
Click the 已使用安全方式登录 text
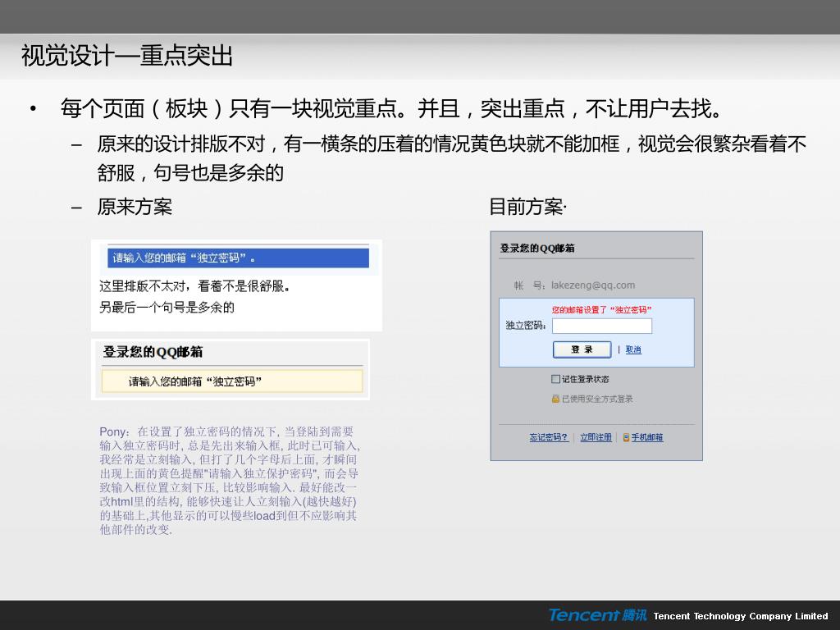(597, 399)
